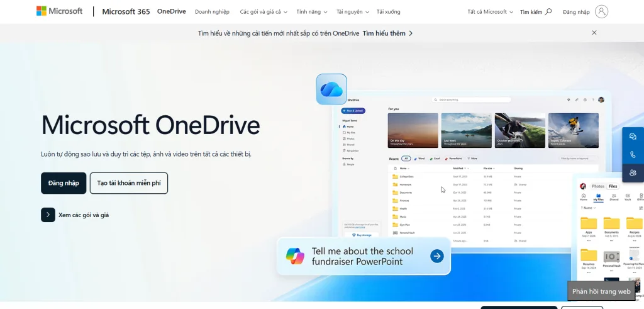Open the chat support floating icon
The height and width of the screenshot is (309, 644).
click(x=633, y=137)
